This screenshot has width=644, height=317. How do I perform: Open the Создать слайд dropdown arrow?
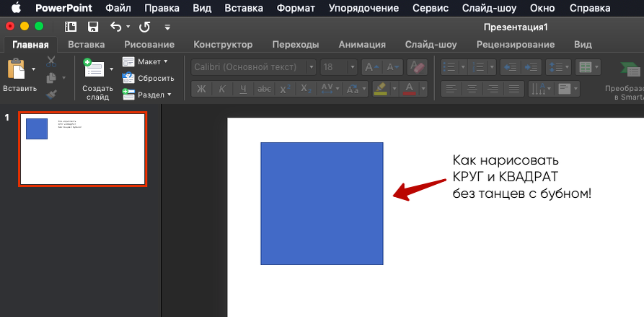[x=111, y=69]
